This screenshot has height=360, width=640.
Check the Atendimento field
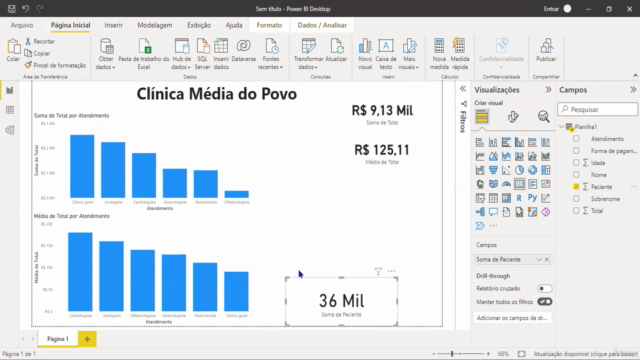[x=576, y=139]
